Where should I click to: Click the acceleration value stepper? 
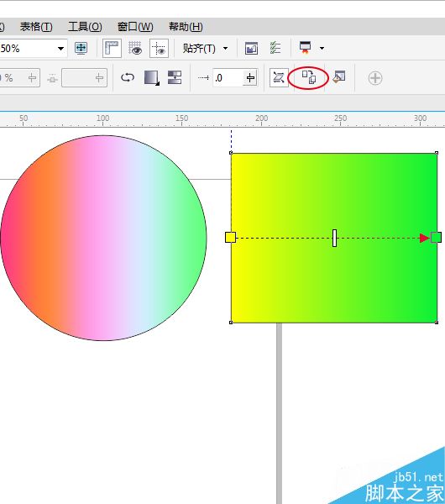[x=250, y=78]
